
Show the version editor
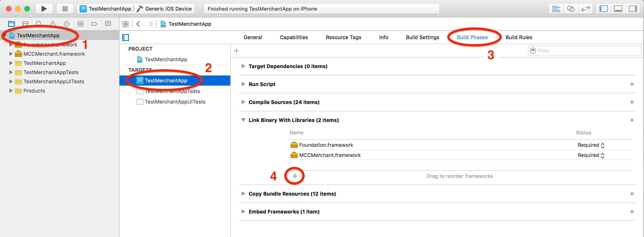585,9
